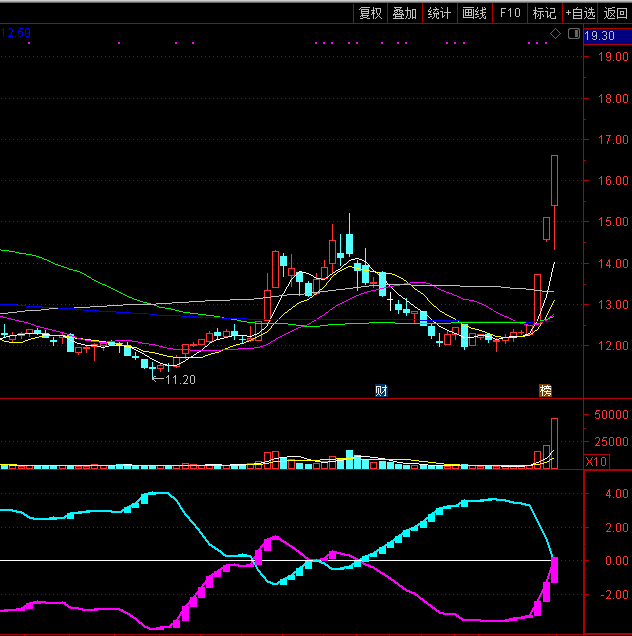
Task: Click the 12.00 price axis label
Action: click(x=613, y=346)
